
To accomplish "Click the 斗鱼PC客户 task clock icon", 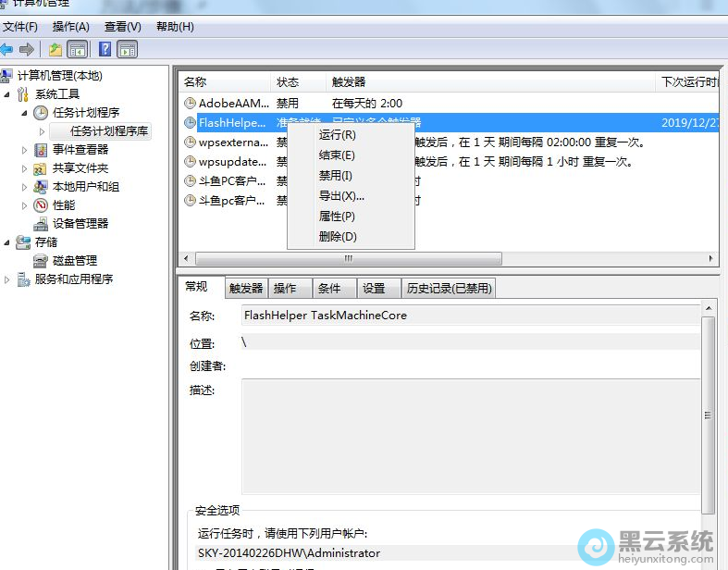I will click(x=190, y=181).
